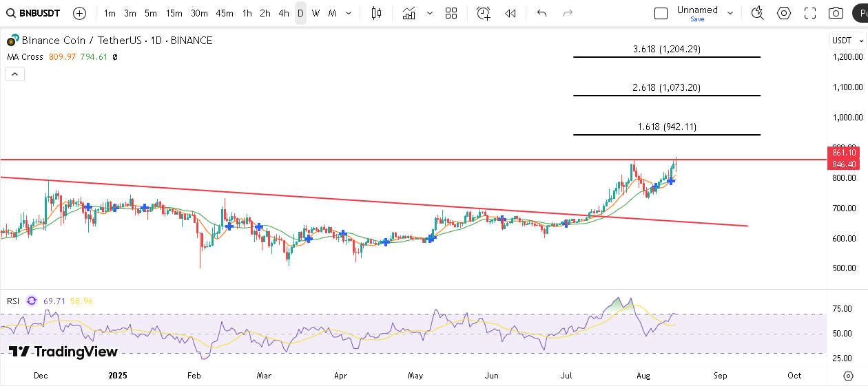Select the 3m timeframe

pos(130,13)
